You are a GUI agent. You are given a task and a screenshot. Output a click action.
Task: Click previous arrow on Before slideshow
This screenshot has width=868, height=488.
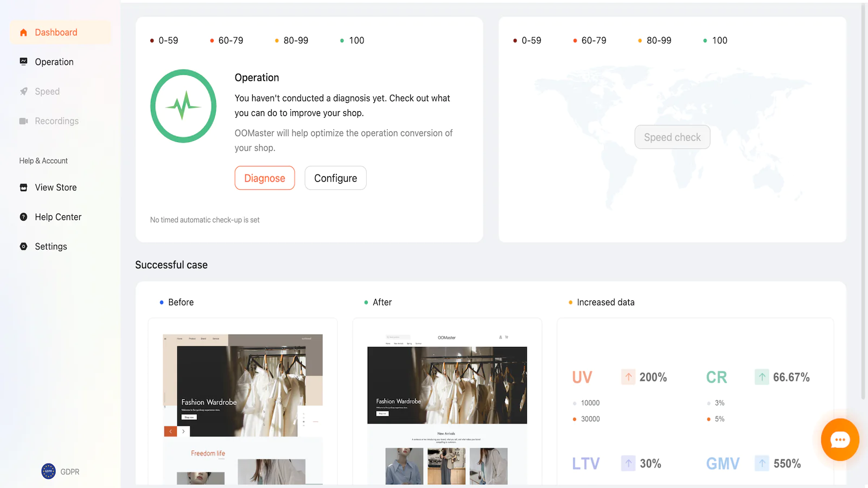(x=170, y=432)
